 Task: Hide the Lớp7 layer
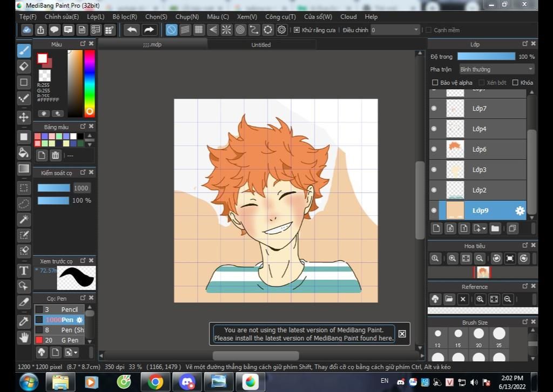[434, 108]
